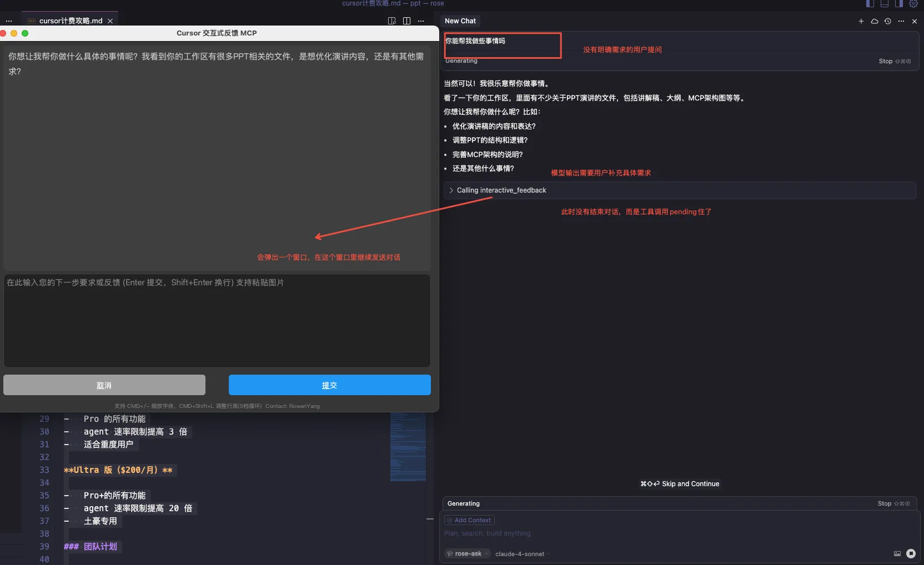This screenshot has height=565, width=924.
Task: Open the claude-4-sonnet model dropdown
Action: 523,554
